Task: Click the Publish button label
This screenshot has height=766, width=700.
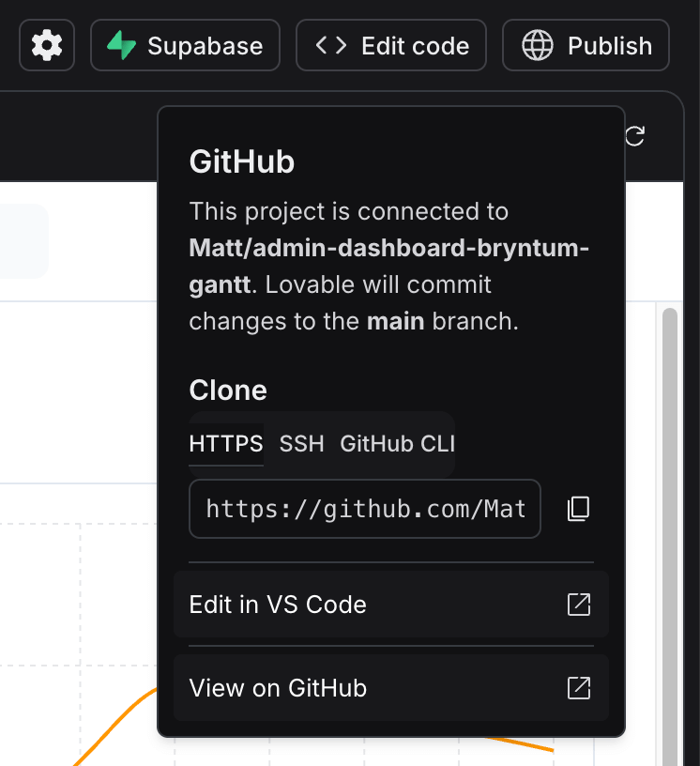Action: 610,46
